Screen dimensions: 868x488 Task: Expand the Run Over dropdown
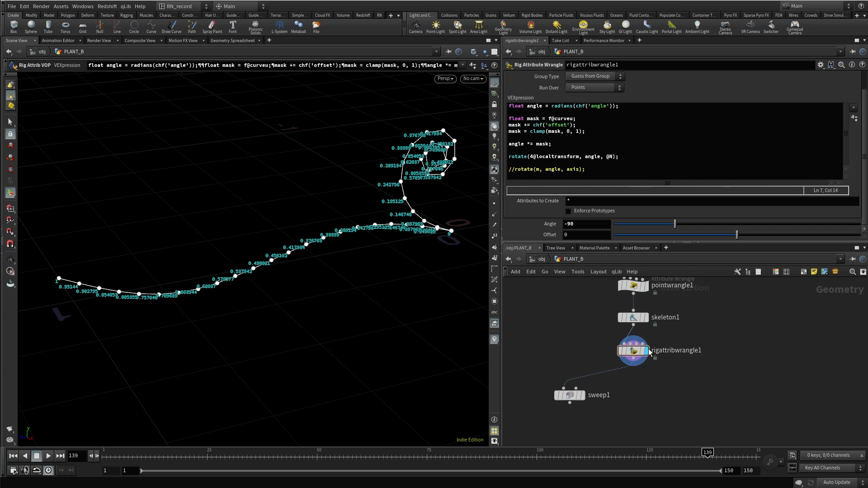pos(594,88)
